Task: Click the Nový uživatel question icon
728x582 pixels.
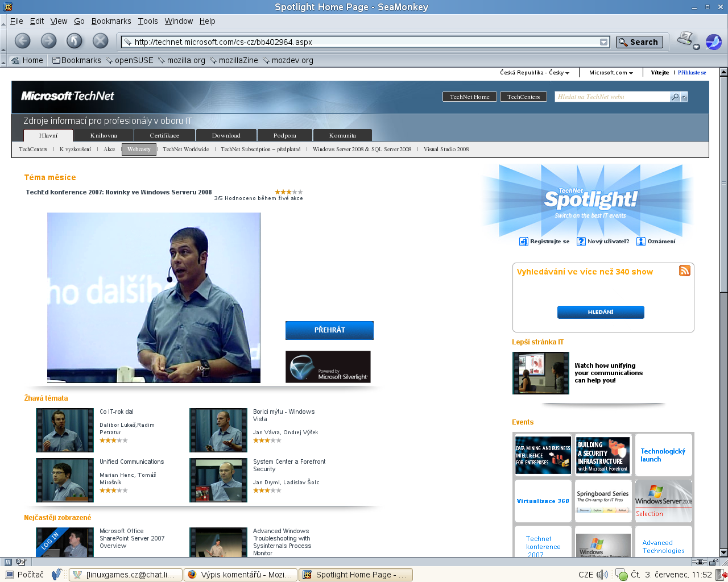Action: pos(581,242)
